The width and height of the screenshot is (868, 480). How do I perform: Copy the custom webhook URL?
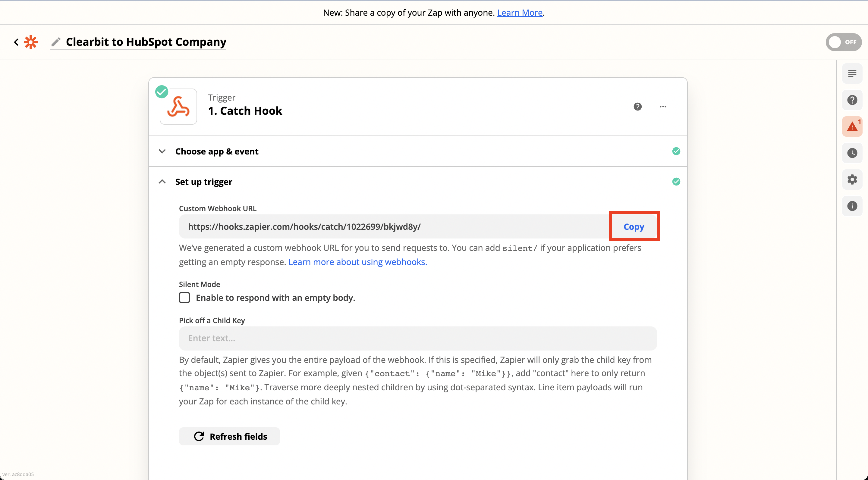[x=634, y=226]
